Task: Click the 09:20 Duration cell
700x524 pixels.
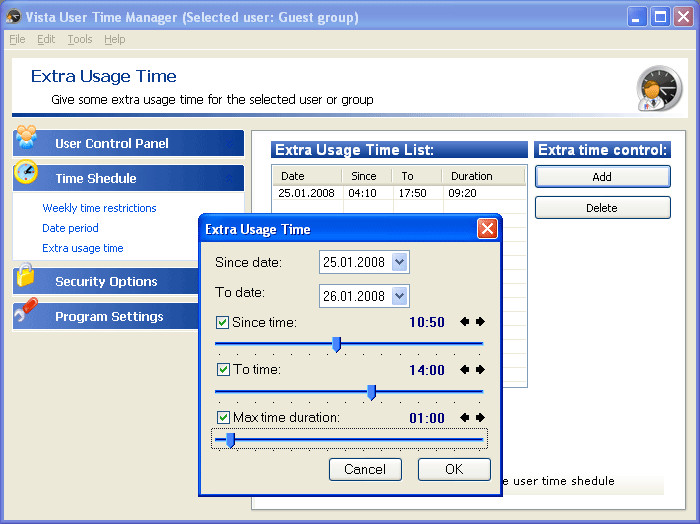Action: click(x=462, y=193)
